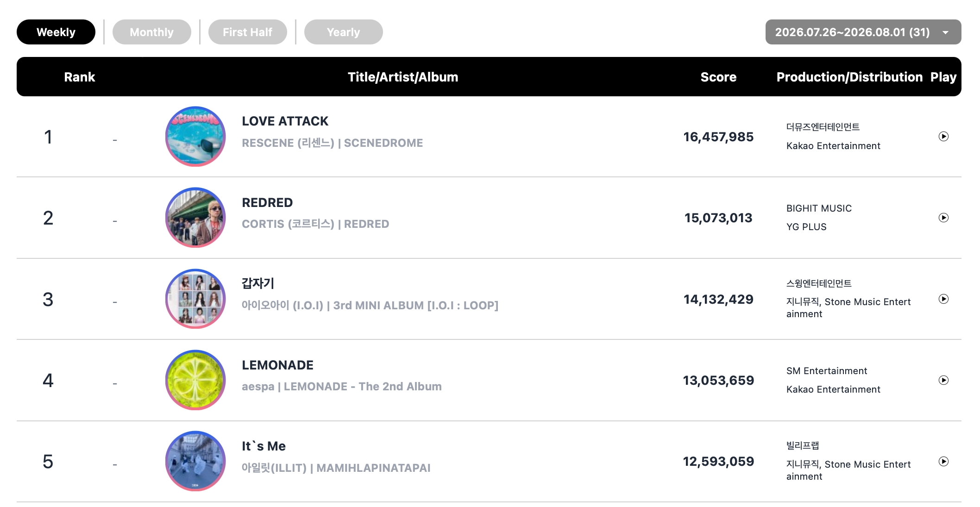Open the I.O.I LOOP album cover
The width and height of the screenshot is (980, 507).
pyautogui.click(x=195, y=299)
